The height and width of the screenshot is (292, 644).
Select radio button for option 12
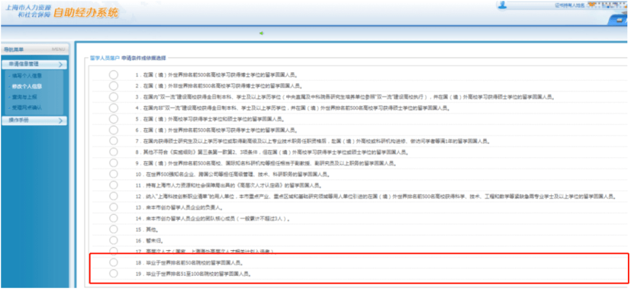coord(114,196)
